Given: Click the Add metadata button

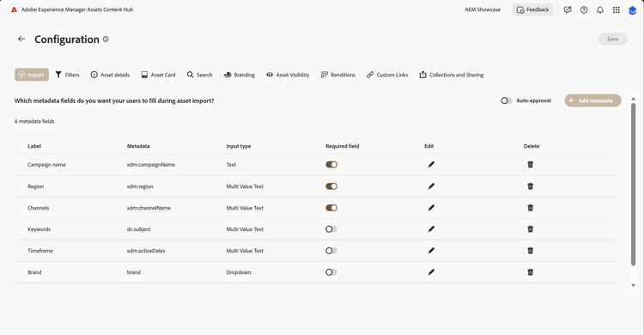Looking at the screenshot, I should 592,100.
